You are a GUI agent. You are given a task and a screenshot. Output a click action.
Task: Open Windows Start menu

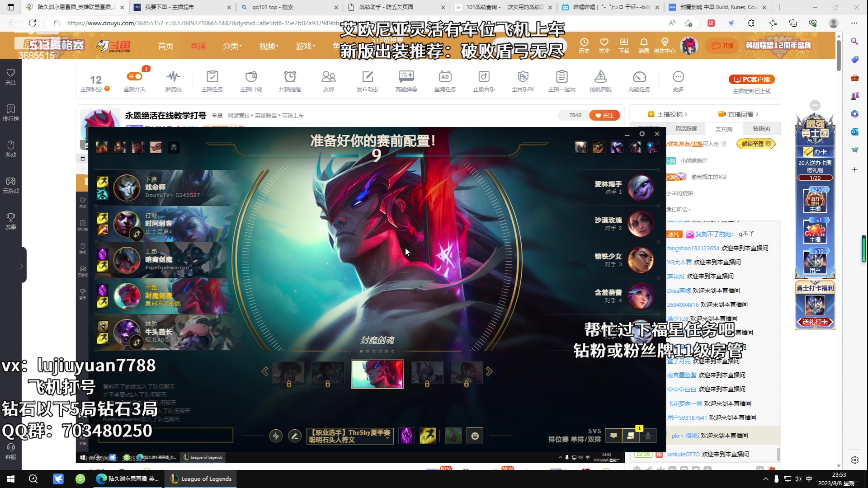(x=11, y=479)
